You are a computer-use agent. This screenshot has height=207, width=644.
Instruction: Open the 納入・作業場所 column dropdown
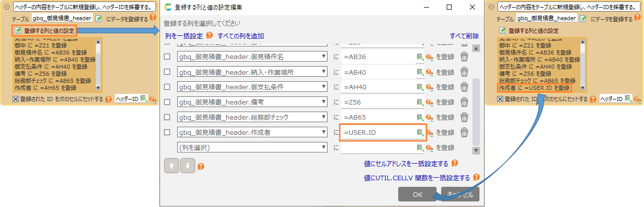click(252, 72)
